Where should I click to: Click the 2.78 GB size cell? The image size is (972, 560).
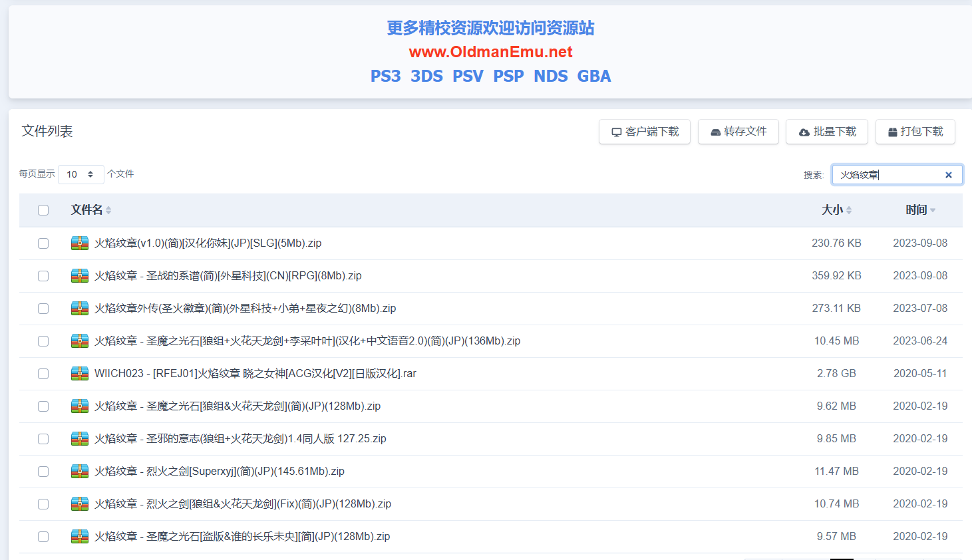click(836, 374)
